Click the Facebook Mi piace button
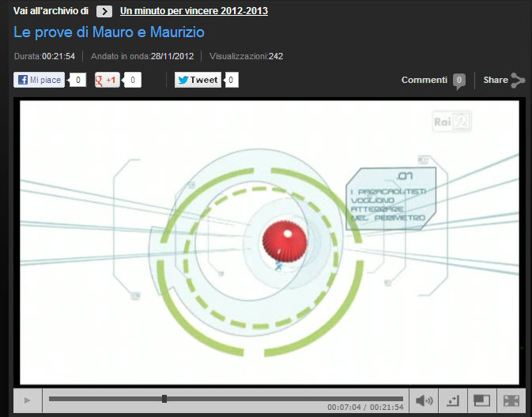 39,80
